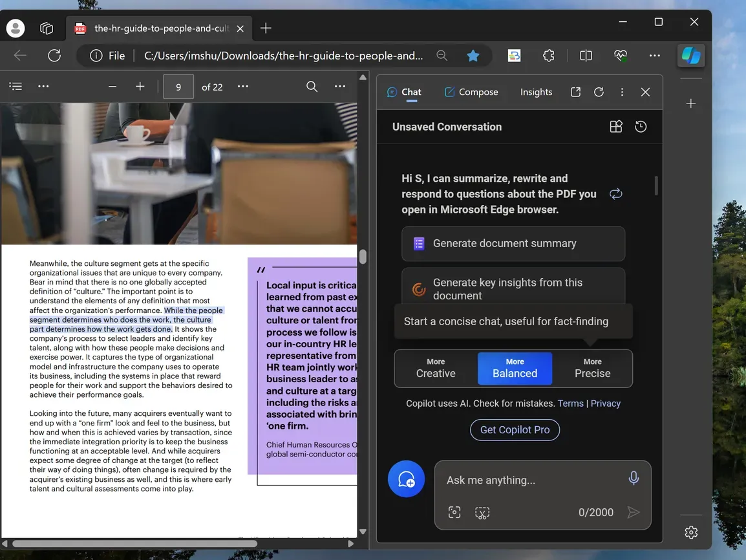Screen dimensions: 746x560
Task: Keep More Balanced conversation style selected
Action: (515, 367)
